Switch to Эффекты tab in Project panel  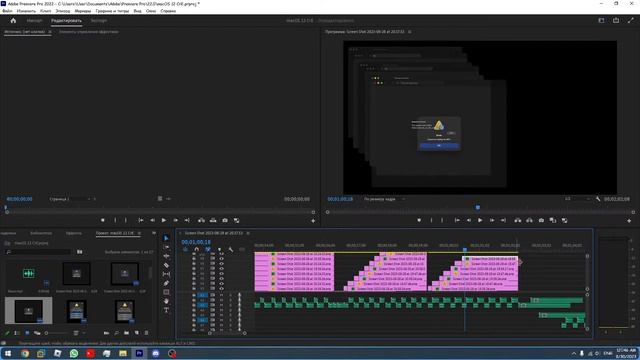[74, 233]
